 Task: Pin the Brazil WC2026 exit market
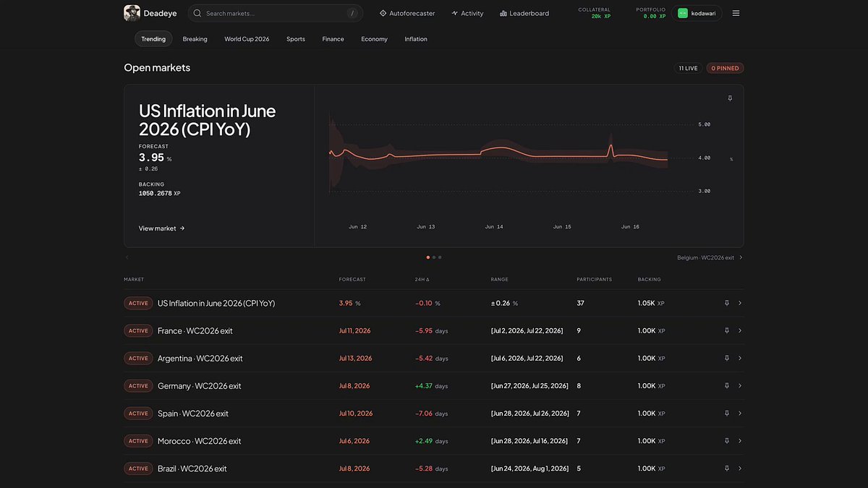click(x=727, y=468)
